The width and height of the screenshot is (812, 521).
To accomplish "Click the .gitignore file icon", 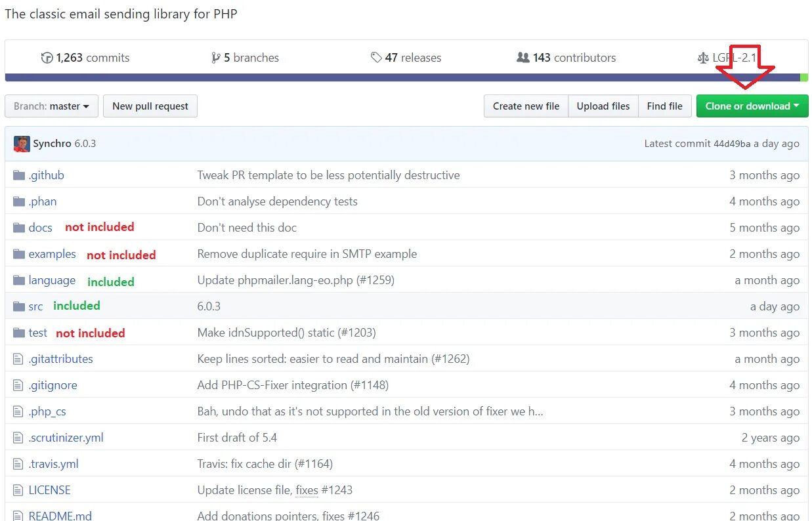I will (x=18, y=385).
